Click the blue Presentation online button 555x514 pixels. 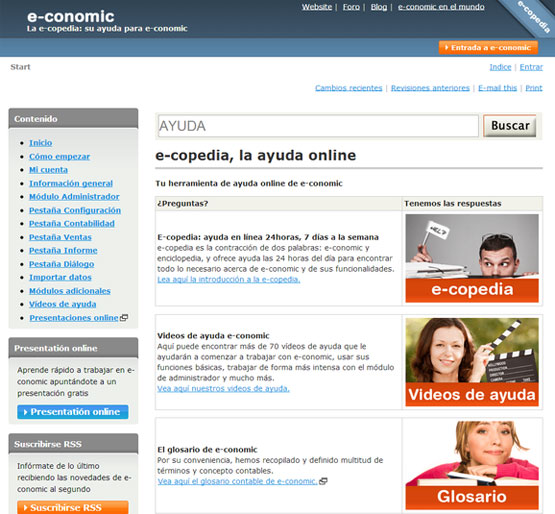73,412
